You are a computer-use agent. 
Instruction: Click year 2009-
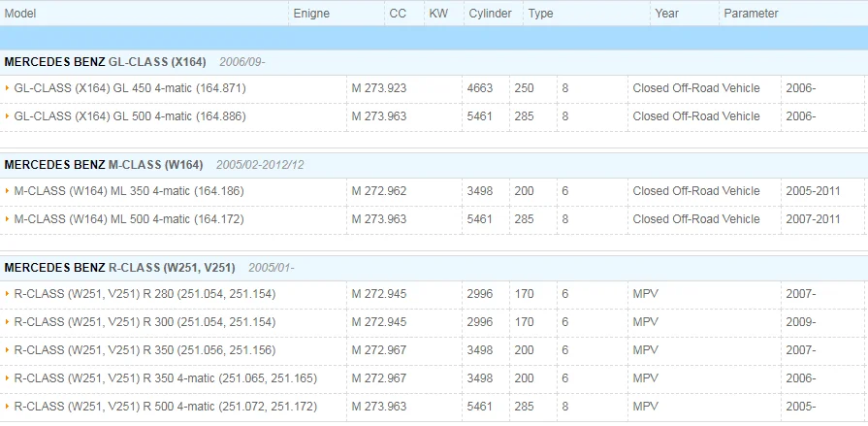800,322
